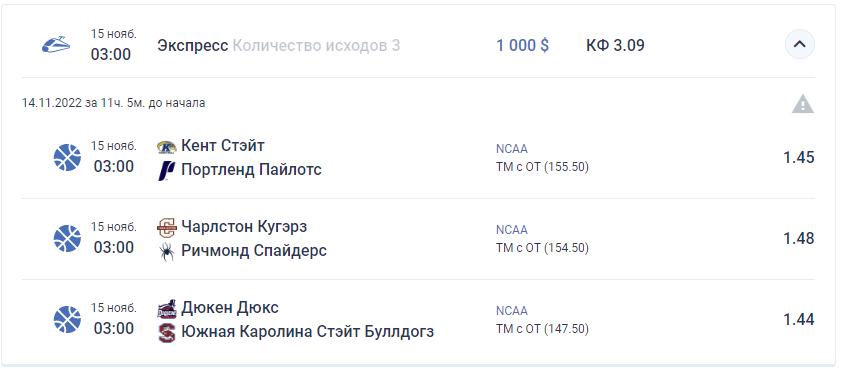The image size is (841, 369).
Task: Collapse the express bet with chevron button
Action: pos(800,45)
